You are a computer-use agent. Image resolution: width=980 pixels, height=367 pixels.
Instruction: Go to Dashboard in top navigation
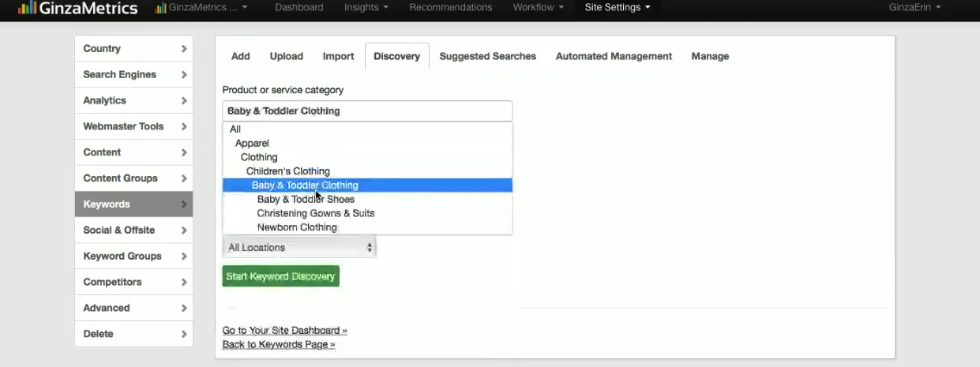299,7
